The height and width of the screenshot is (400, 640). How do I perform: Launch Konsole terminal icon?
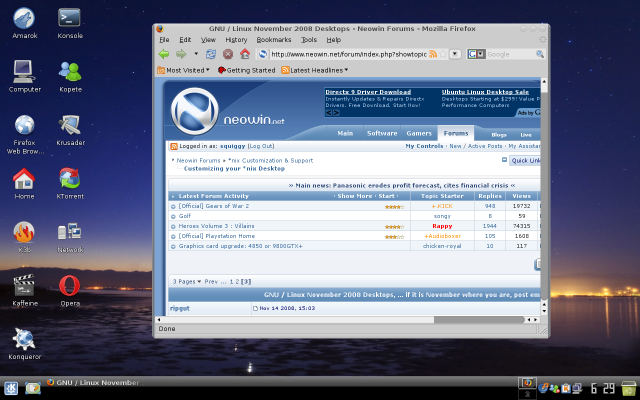[x=70, y=23]
